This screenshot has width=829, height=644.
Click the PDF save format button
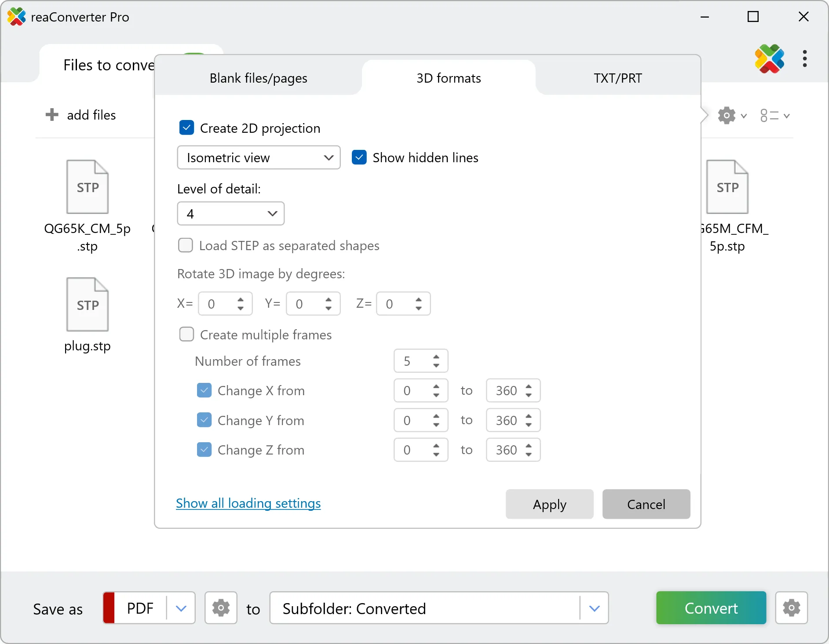click(140, 608)
